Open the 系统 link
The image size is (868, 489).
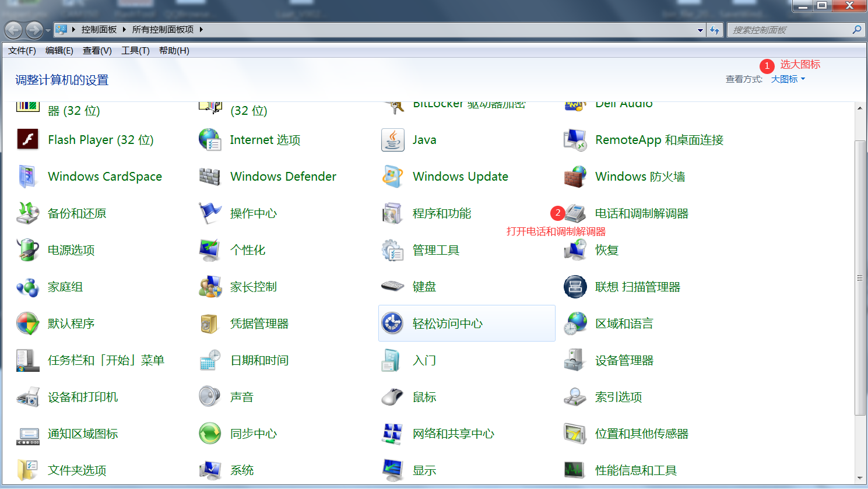pos(242,470)
